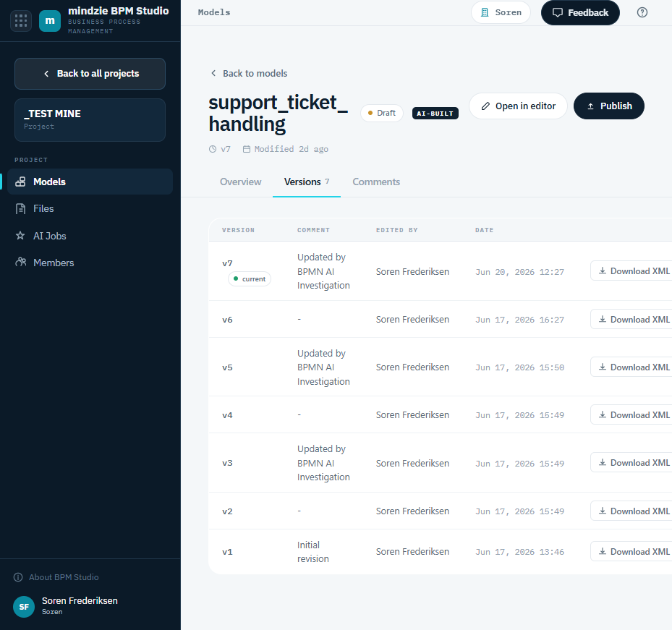Open the help question mark icon
The height and width of the screenshot is (630, 672).
(642, 12)
